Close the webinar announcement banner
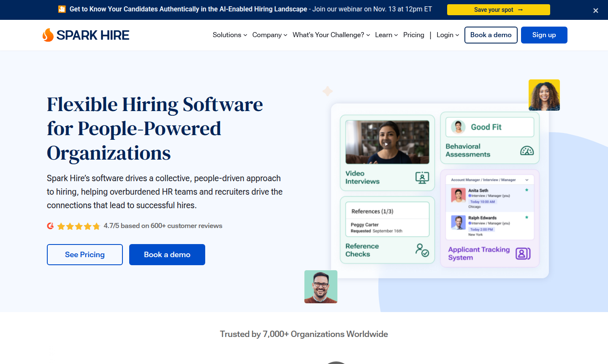The height and width of the screenshot is (364, 608). [x=595, y=11]
